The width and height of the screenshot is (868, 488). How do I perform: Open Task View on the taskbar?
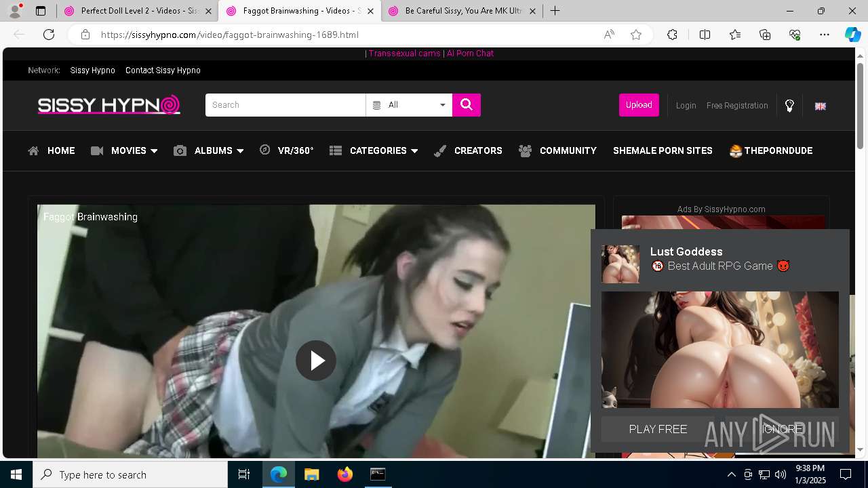(244, 474)
